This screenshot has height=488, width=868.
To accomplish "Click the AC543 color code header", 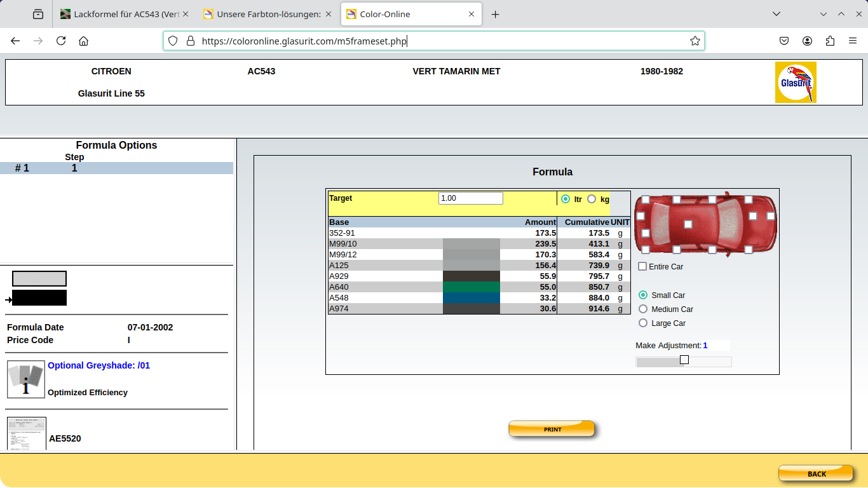I will click(x=261, y=71).
